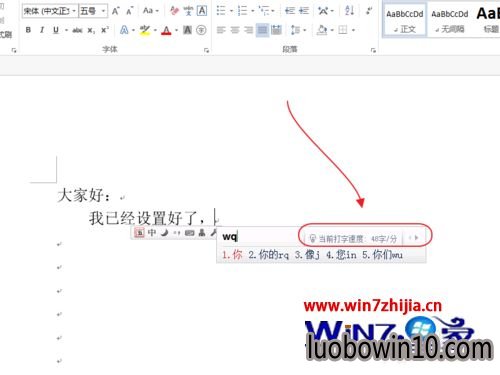Open soft keyboard from IME toolbar
The image size is (500, 375).
point(190,233)
